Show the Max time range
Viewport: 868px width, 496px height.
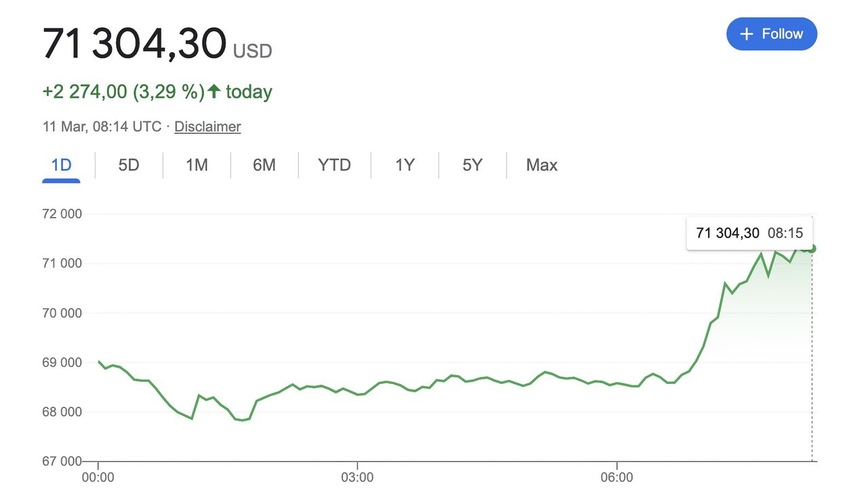tap(541, 165)
